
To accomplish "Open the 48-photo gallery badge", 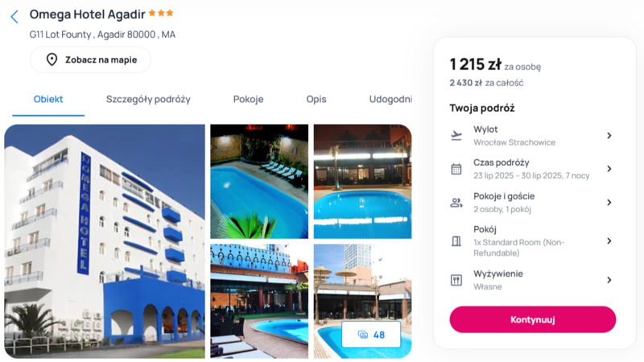I will [371, 335].
